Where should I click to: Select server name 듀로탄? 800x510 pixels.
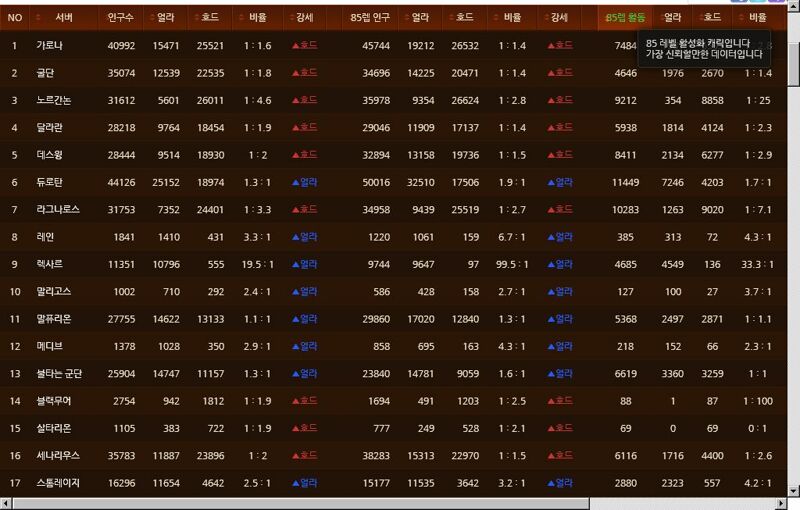(49, 182)
